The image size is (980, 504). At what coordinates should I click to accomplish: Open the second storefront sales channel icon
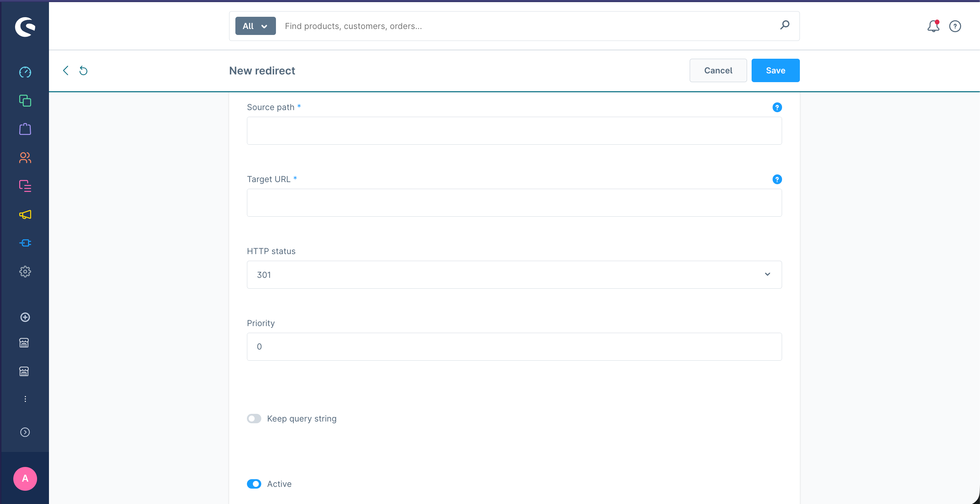point(24,371)
